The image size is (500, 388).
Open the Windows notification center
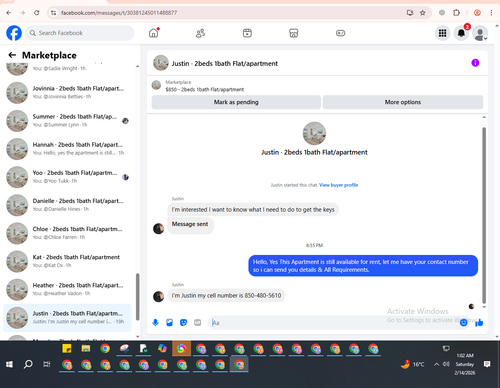coord(487,364)
